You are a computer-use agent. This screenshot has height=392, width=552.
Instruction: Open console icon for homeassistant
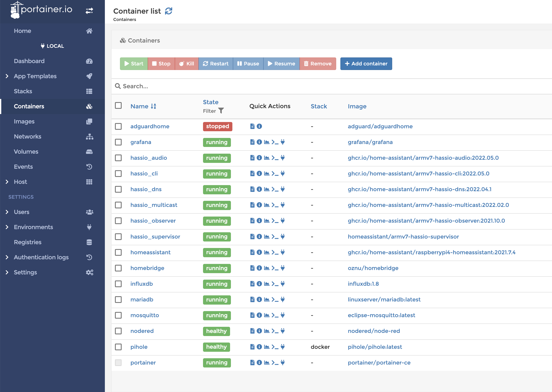(275, 252)
